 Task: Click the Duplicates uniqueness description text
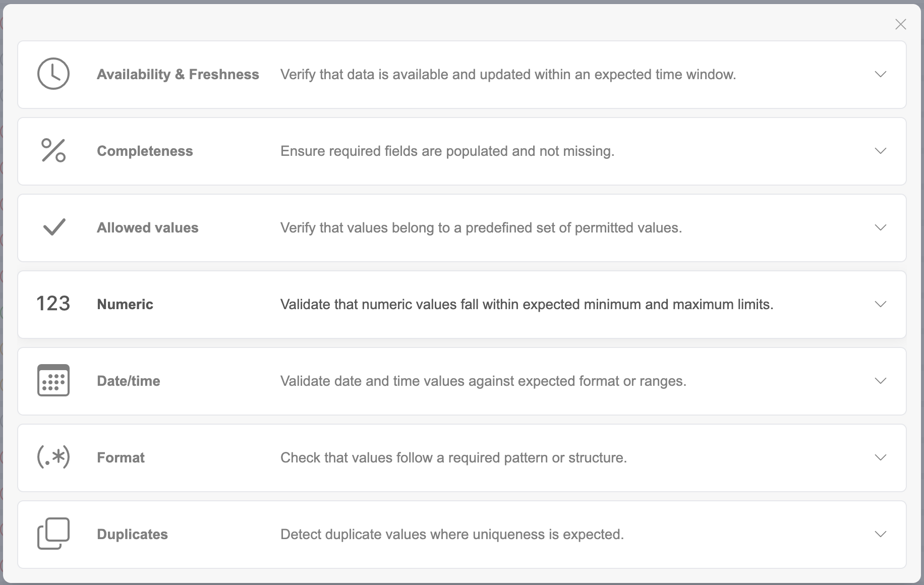point(452,535)
